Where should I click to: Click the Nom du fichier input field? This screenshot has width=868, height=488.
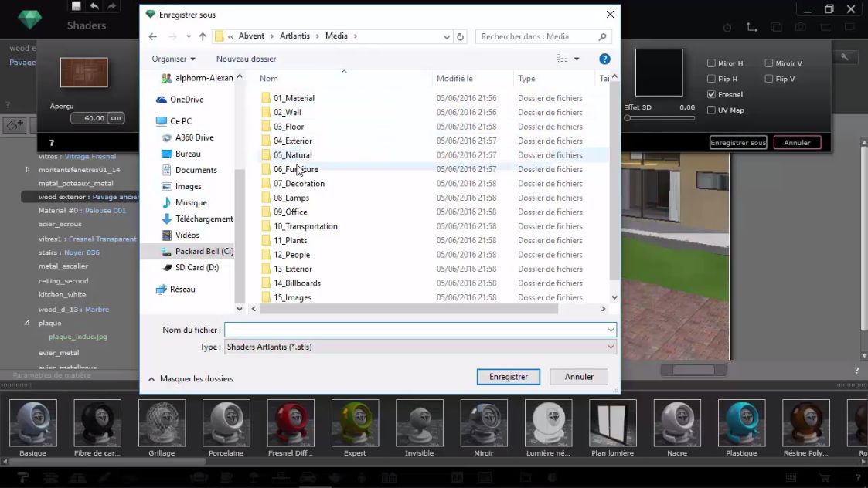pos(420,330)
